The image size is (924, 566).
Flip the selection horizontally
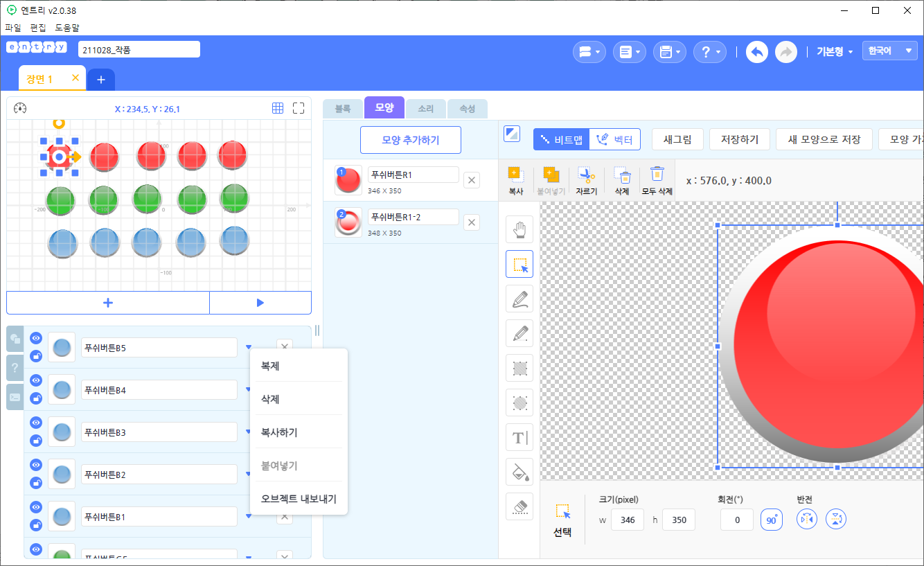click(x=807, y=519)
